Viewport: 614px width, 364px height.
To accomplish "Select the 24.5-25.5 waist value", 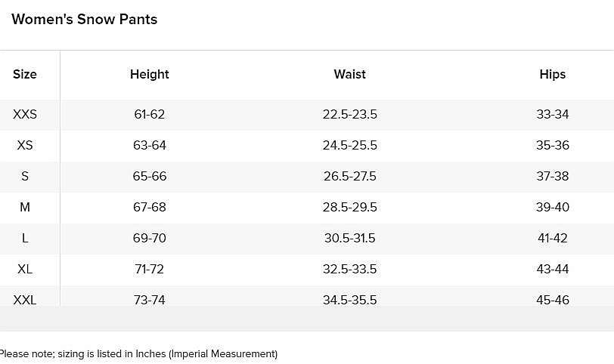I will pos(349,145).
